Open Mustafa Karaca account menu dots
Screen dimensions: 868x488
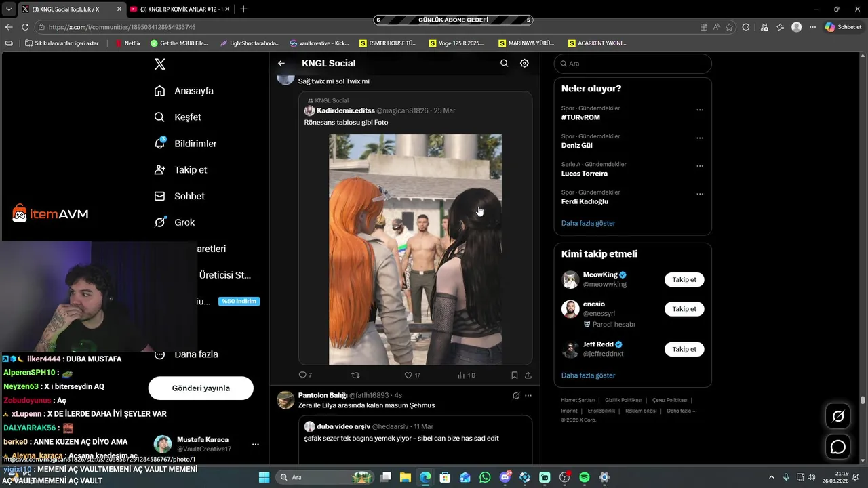coord(256,445)
